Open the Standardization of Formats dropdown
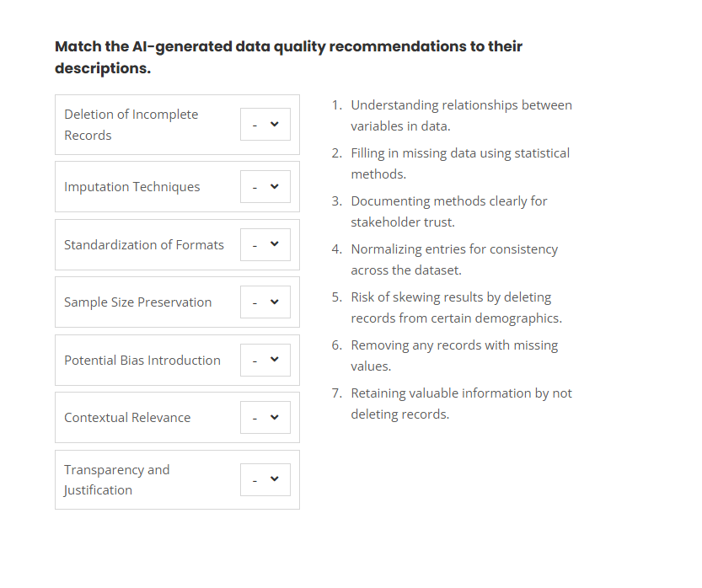Screen dimensions: 702x588 (x=265, y=244)
